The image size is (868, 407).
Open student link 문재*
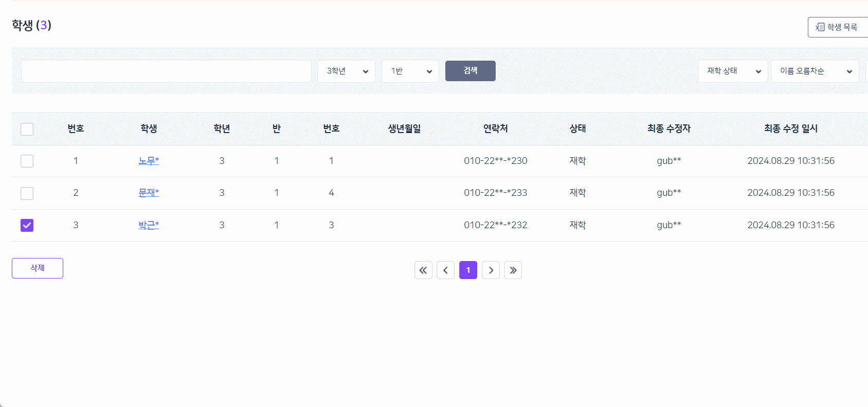(x=149, y=193)
